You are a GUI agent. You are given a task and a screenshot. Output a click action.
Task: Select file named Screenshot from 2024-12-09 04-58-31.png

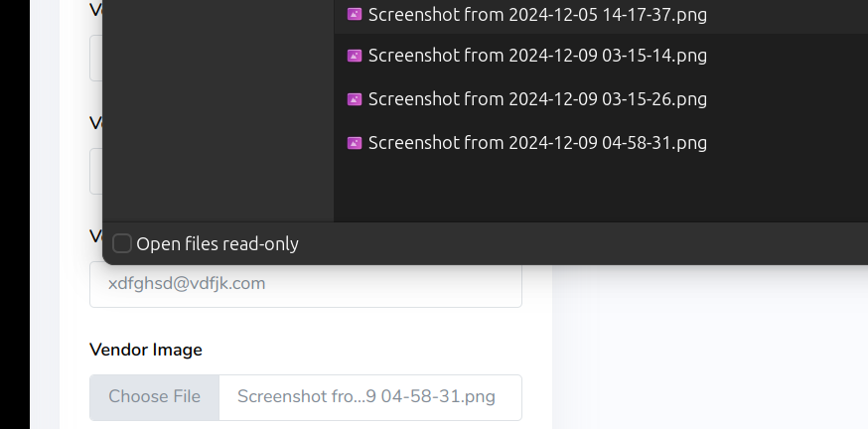[601, 143]
